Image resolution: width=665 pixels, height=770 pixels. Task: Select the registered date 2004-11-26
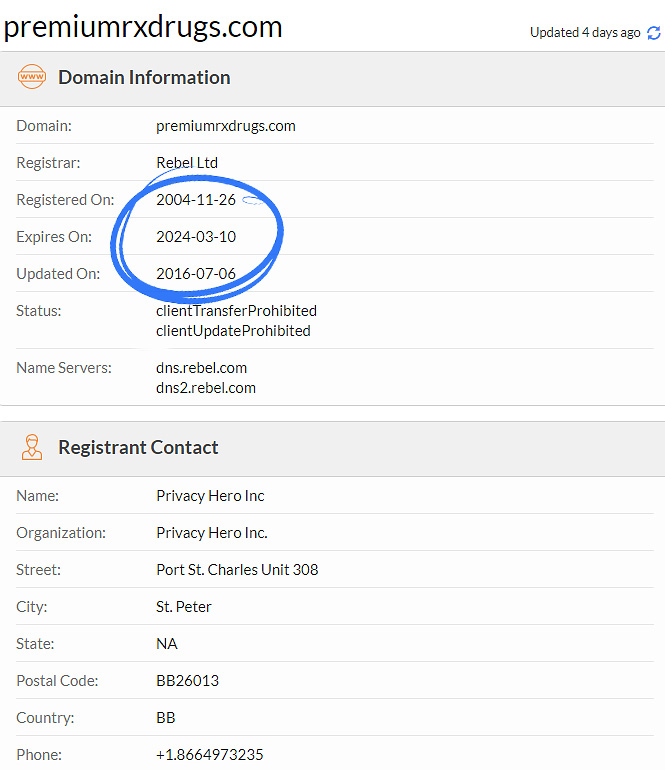196,200
